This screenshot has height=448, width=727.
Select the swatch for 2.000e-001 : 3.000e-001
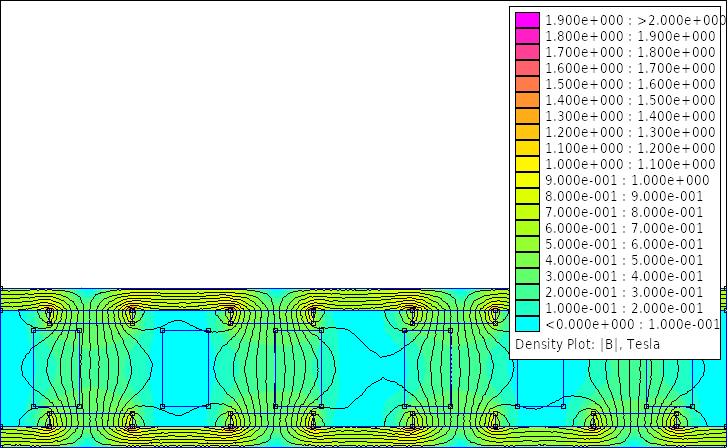527,292
